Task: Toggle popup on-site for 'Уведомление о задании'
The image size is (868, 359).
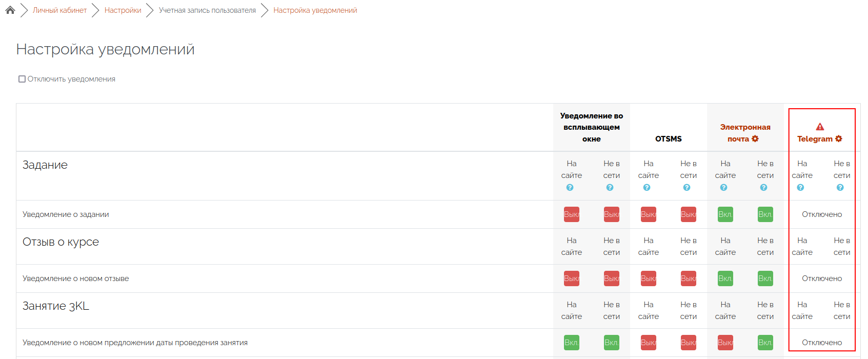Action: click(571, 214)
